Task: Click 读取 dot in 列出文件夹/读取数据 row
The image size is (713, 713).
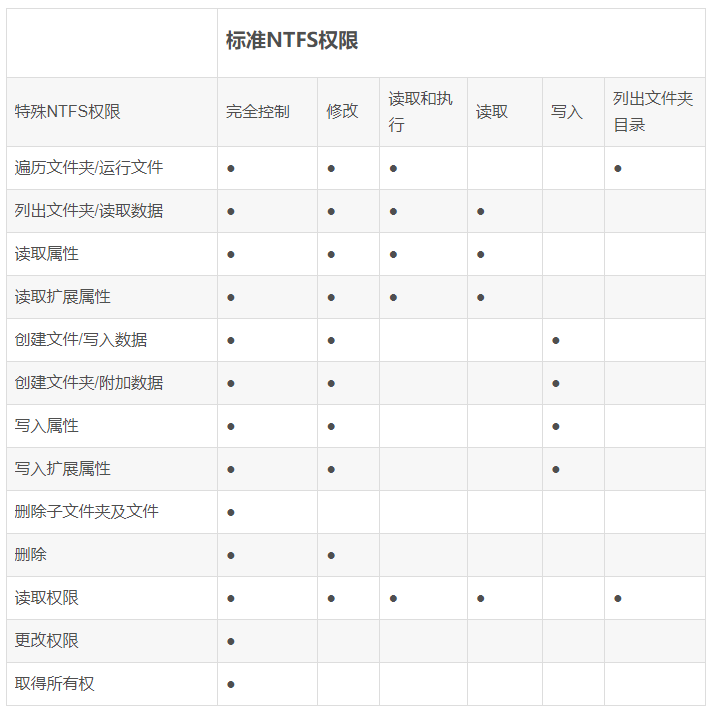Action: click(481, 211)
